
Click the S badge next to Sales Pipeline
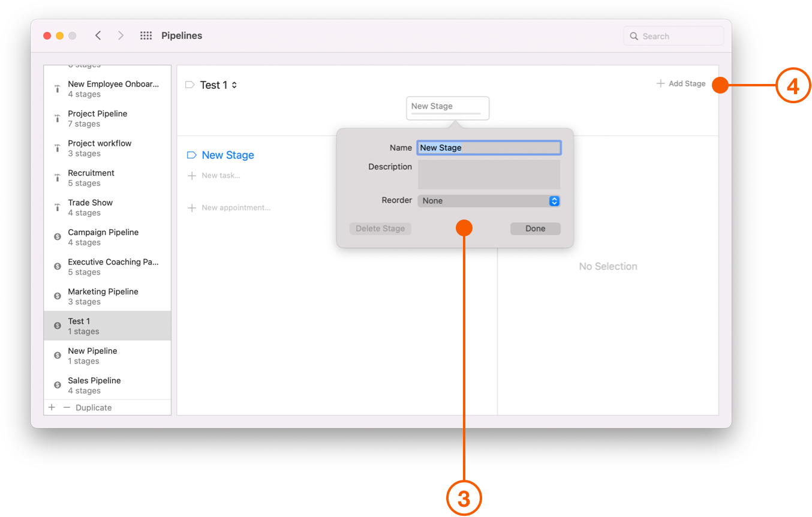[56, 385]
